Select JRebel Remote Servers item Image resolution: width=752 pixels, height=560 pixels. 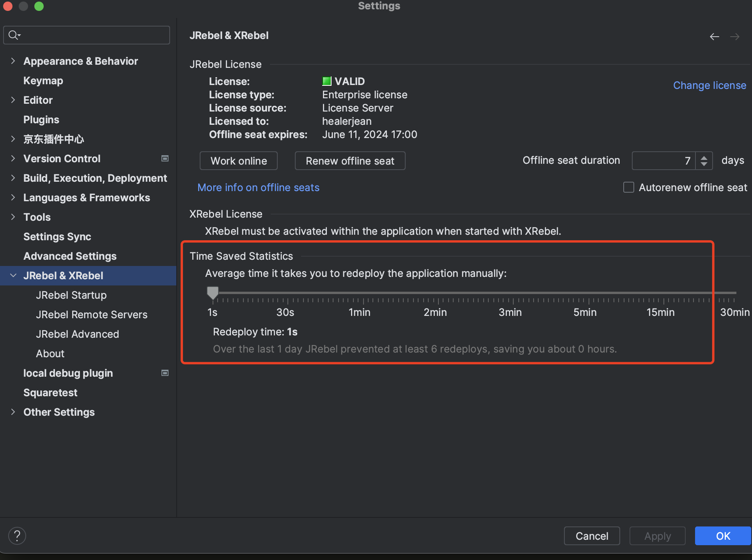91,315
